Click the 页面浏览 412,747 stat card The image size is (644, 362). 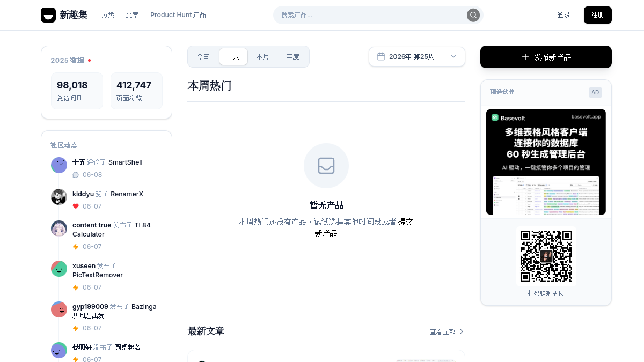coord(136,91)
